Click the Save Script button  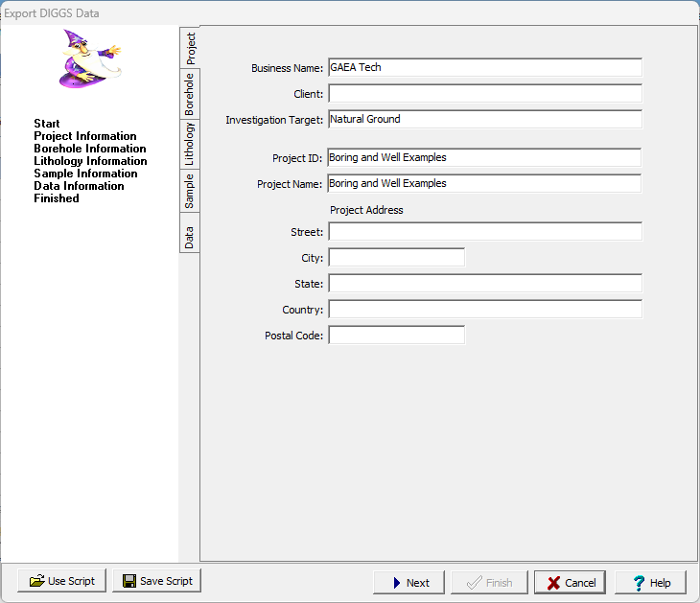[x=156, y=581]
